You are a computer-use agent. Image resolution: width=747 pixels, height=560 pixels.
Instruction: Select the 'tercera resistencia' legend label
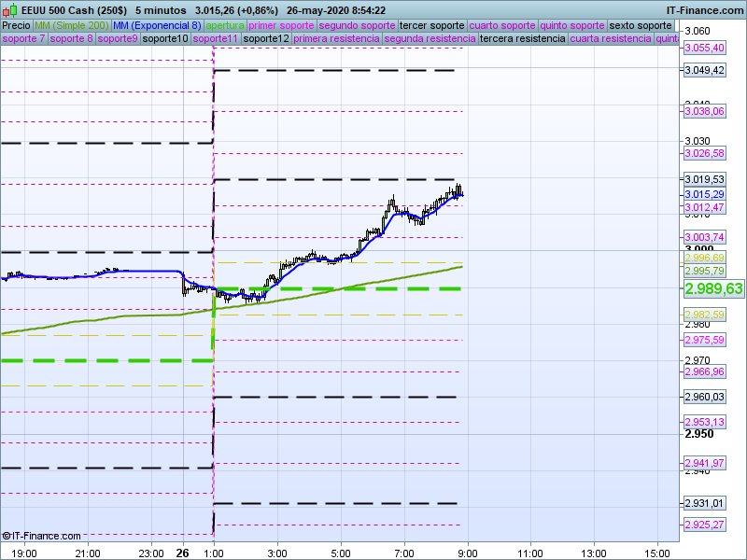click(x=521, y=39)
